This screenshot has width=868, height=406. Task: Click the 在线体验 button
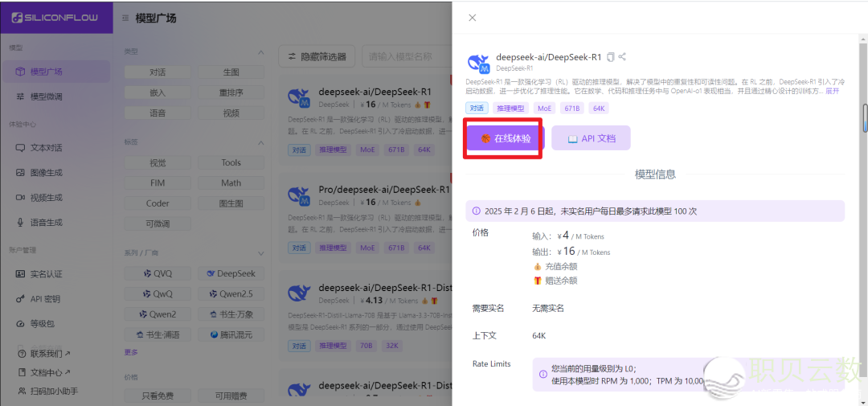(x=506, y=138)
